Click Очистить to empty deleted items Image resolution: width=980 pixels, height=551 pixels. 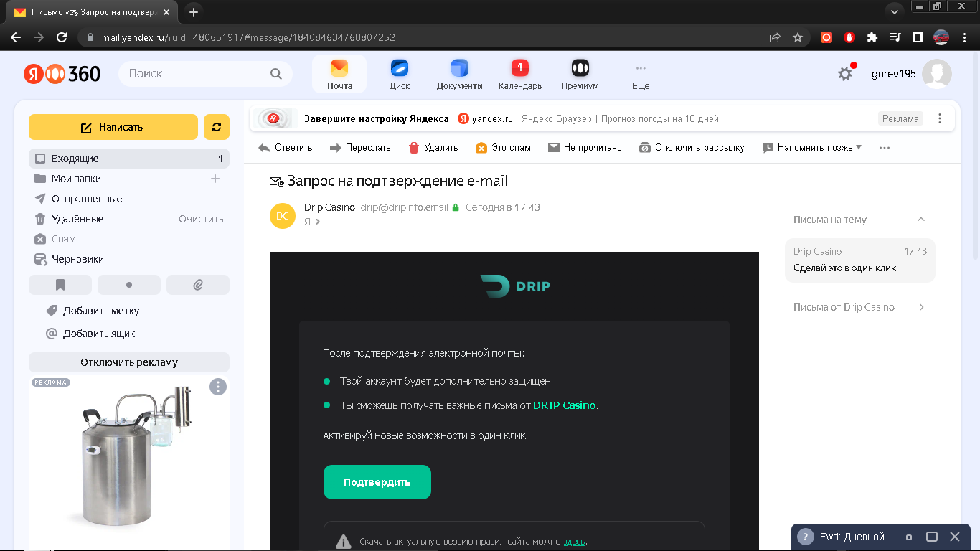(x=201, y=219)
